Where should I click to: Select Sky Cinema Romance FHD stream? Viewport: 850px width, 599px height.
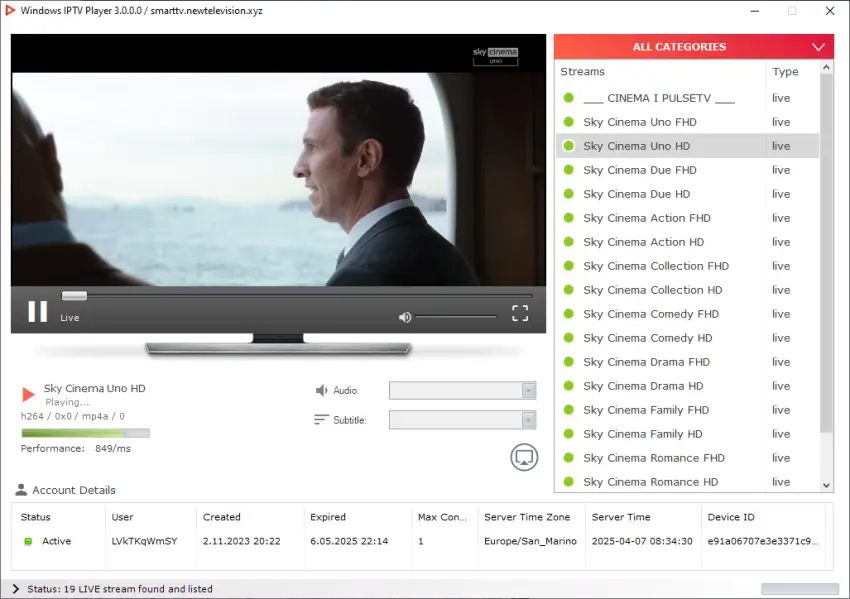coord(687,458)
